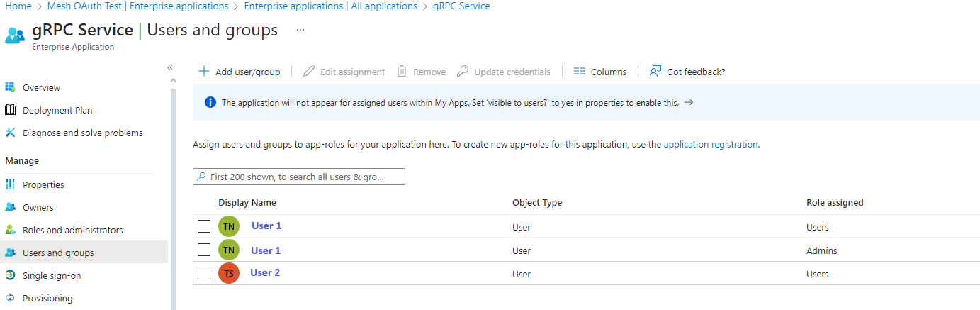Navigate to Home in the breadcrumb
The width and height of the screenshot is (980, 310).
18,6
